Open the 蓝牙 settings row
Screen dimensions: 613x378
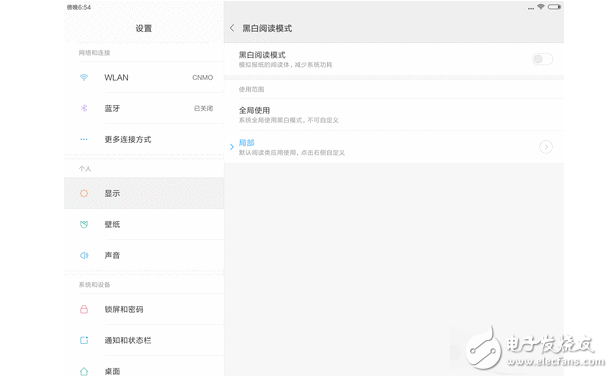[x=144, y=108]
